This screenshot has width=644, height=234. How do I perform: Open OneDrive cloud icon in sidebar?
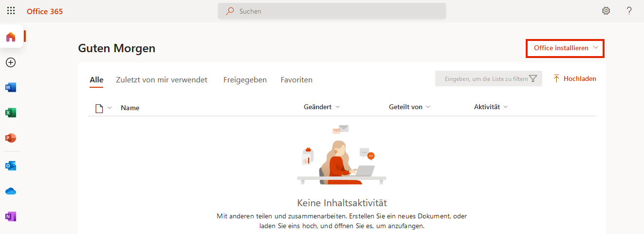coord(11,191)
